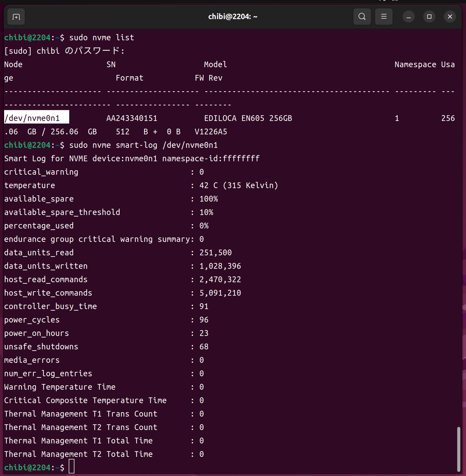The image size is (466, 476).
Task: Click the chibi@2204: ~ window title
Action: pos(232,17)
